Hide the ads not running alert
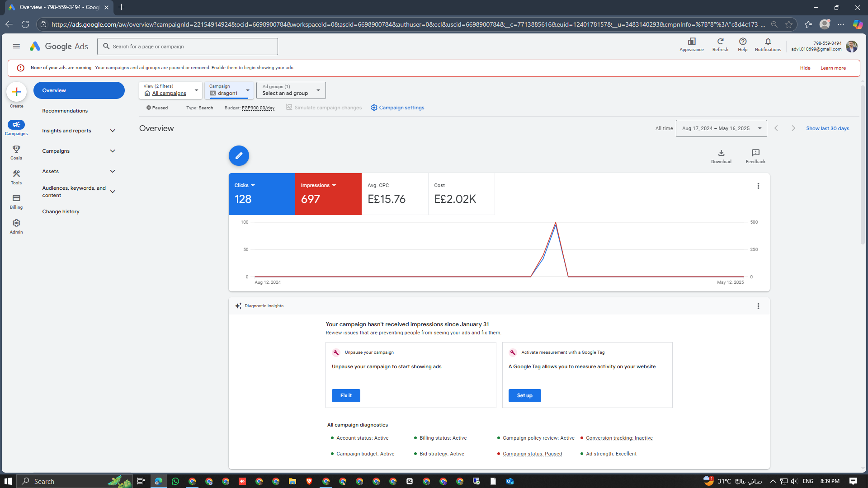Image resolution: width=868 pixels, height=488 pixels. [x=805, y=68]
